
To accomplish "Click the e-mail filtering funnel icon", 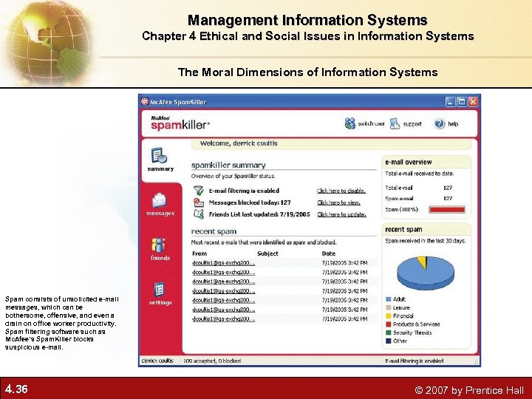I will 199,191.
